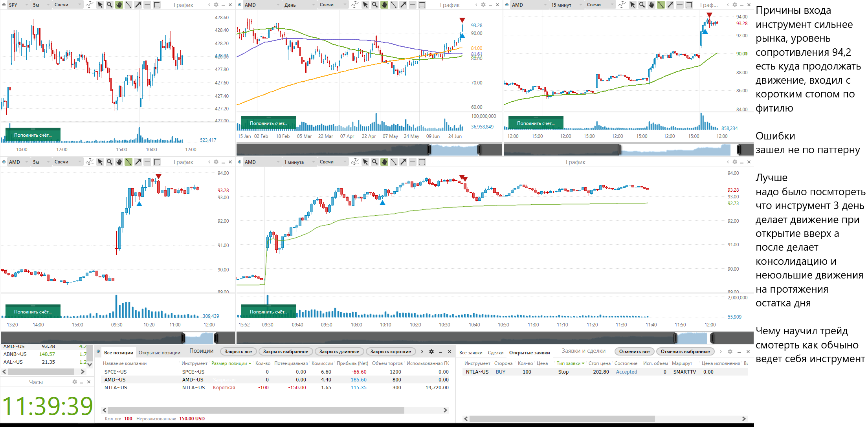Image resolution: width=868 pixels, height=427 pixels.
Task: Open День timeframe dropdown
Action: click(x=300, y=5)
